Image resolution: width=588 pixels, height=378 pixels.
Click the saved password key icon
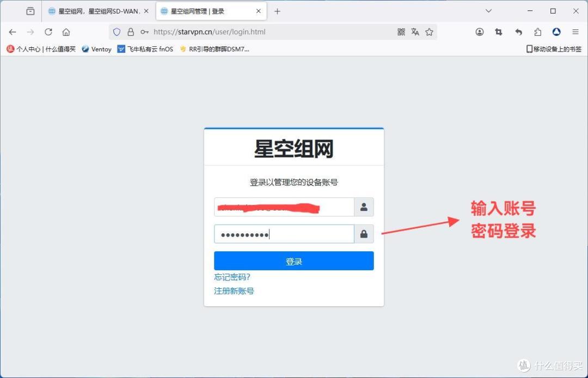click(x=144, y=32)
